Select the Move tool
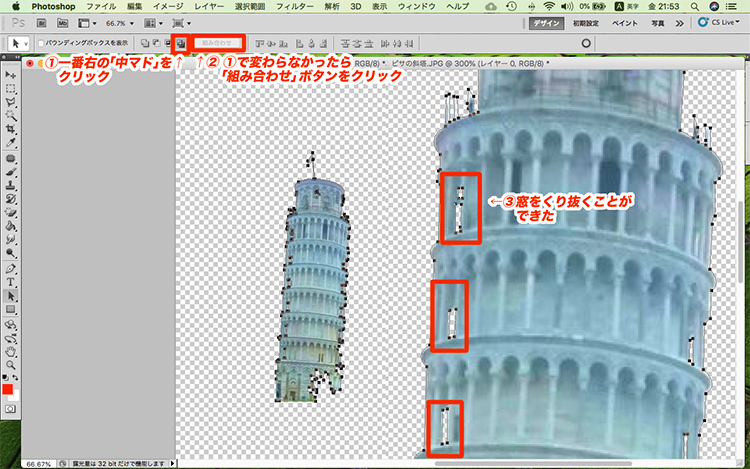The width and height of the screenshot is (750, 469). click(10, 75)
